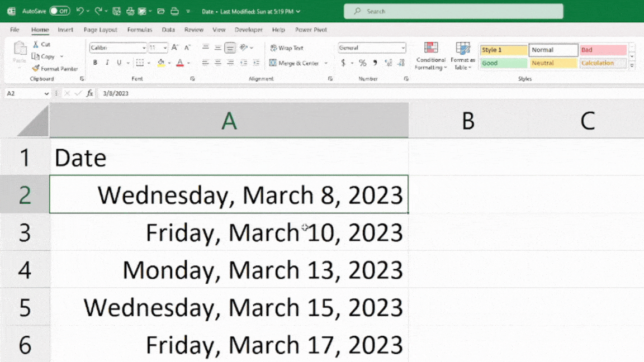Viewport: 644px width, 362px height.
Task: Click the Insert Function fx button
Action: (90, 93)
